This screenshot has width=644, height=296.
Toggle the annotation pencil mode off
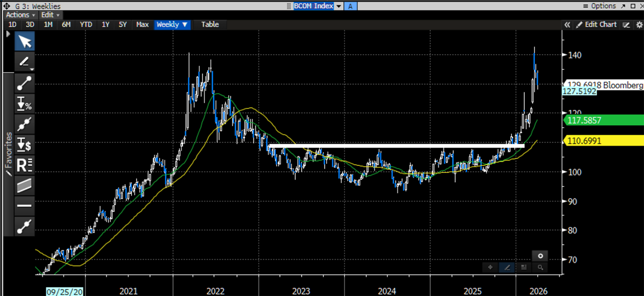pos(507,267)
